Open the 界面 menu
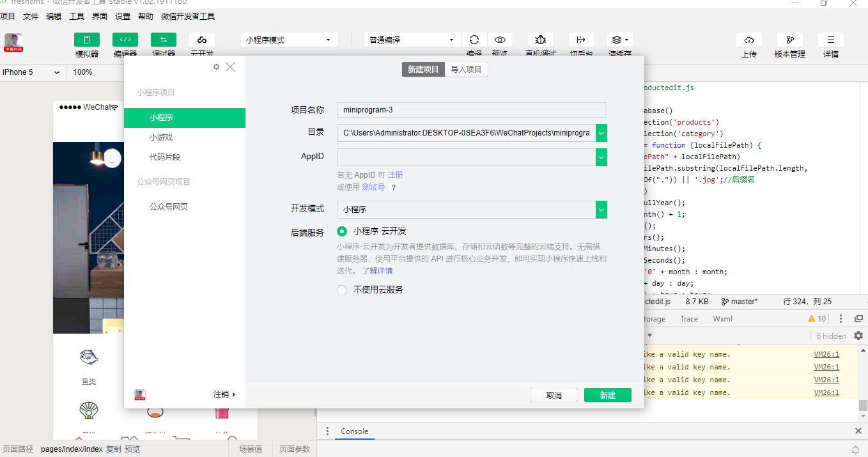The width and height of the screenshot is (868, 457). pyautogui.click(x=100, y=17)
